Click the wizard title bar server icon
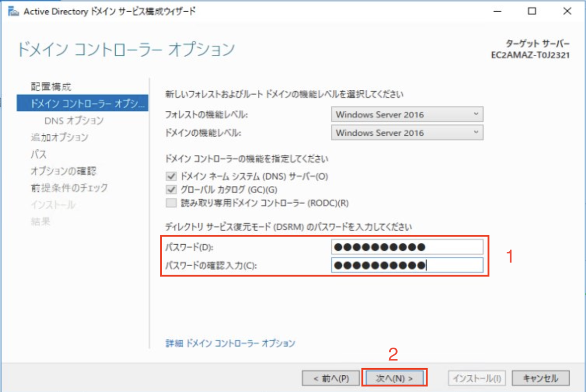The height and width of the screenshot is (392, 586). click(x=13, y=11)
